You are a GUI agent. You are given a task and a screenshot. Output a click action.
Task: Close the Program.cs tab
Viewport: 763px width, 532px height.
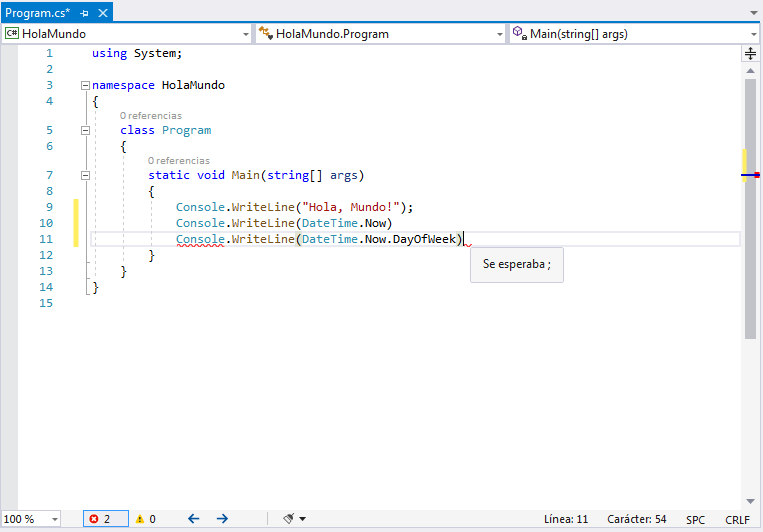[103, 13]
